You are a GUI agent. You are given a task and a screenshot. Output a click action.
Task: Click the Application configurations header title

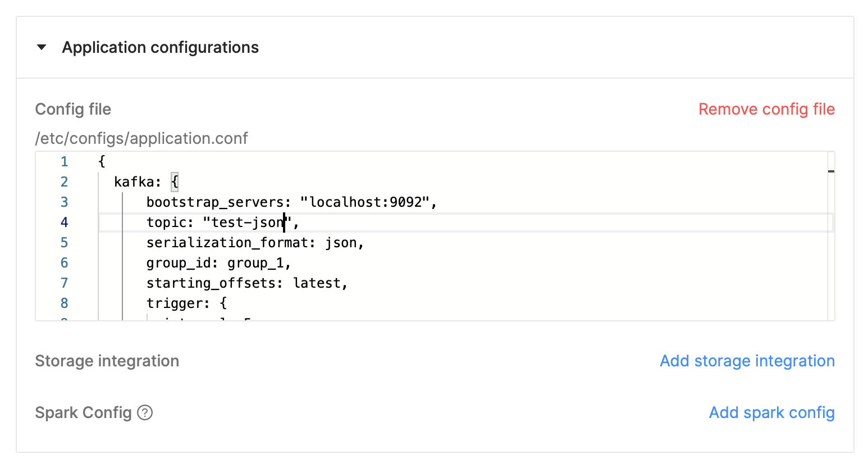tap(161, 48)
